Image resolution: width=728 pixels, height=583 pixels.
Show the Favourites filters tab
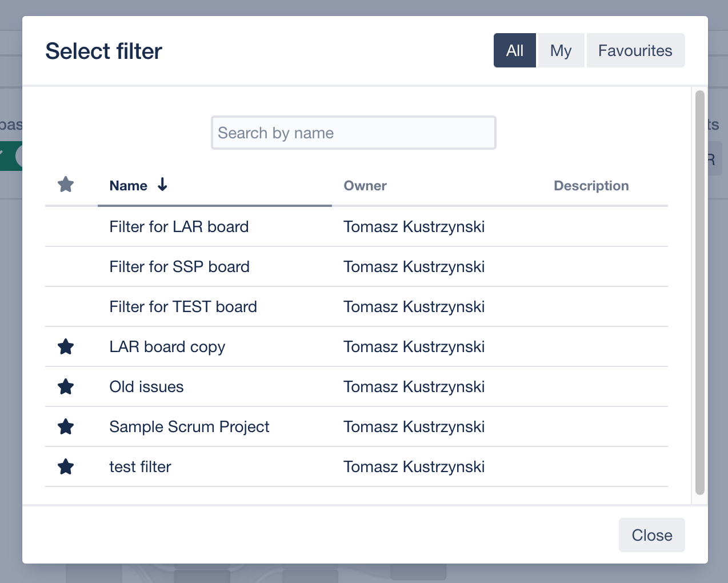pyautogui.click(x=635, y=50)
